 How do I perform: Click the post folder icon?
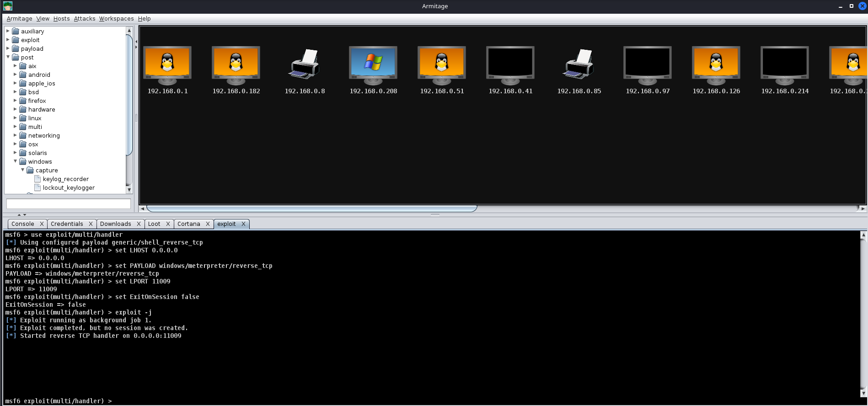[16, 57]
